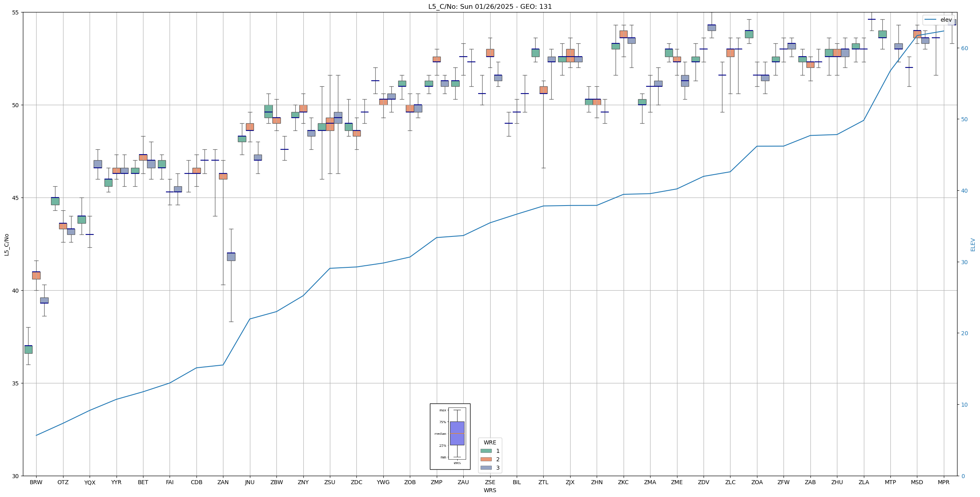The height and width of the screenshot is (497, 980).
Task: Click the orange WRE 2 legend swatch
Action: pyautogui.click(x=486, y=459)
